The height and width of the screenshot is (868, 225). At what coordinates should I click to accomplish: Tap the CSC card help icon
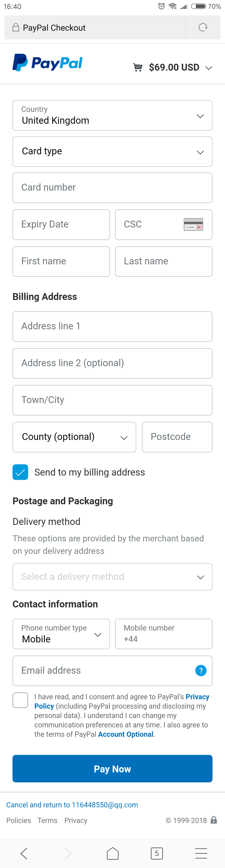pos(193,224)
